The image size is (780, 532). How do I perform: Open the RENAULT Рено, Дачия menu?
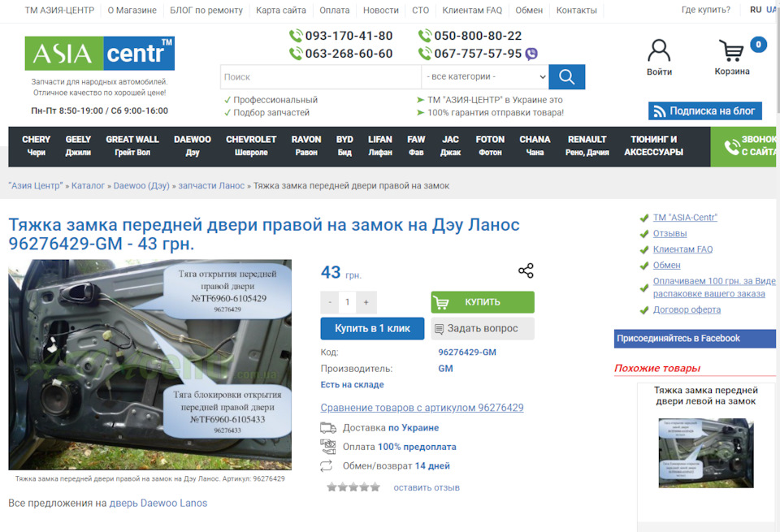tap(587, 145)
